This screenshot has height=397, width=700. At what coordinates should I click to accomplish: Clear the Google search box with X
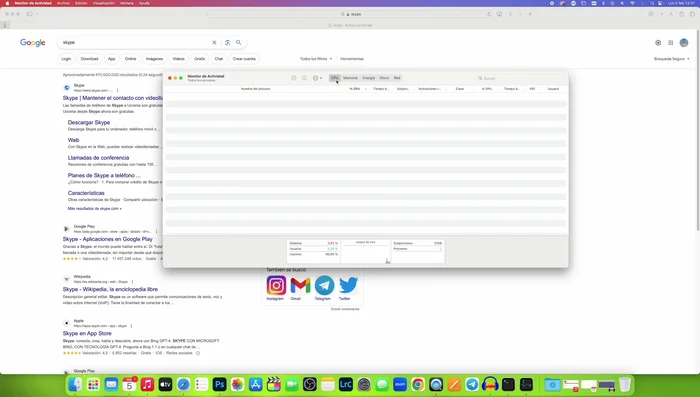point(214,42)
